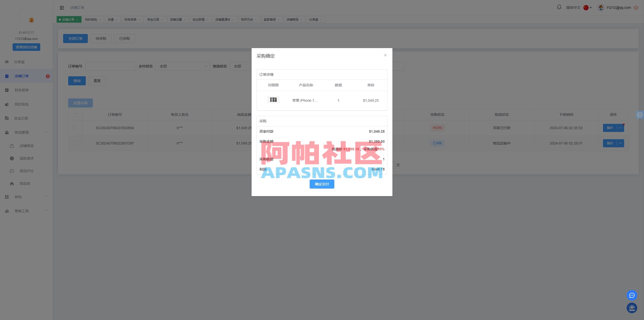Switch to the 卖家等级 tab
644x320 pixels.
click(x=270, y=19)
